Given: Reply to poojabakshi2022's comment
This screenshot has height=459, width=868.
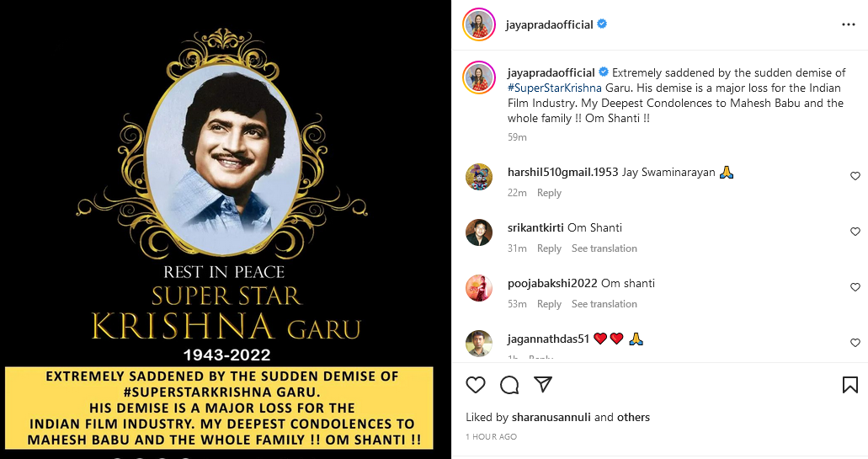Looking at the screenshot, I should [549, 304].
